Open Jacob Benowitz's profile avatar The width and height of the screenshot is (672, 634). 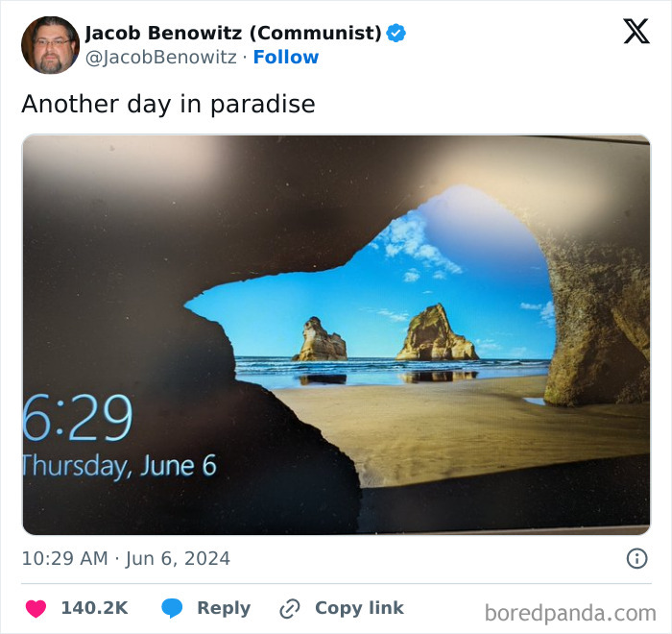[50, 44]
